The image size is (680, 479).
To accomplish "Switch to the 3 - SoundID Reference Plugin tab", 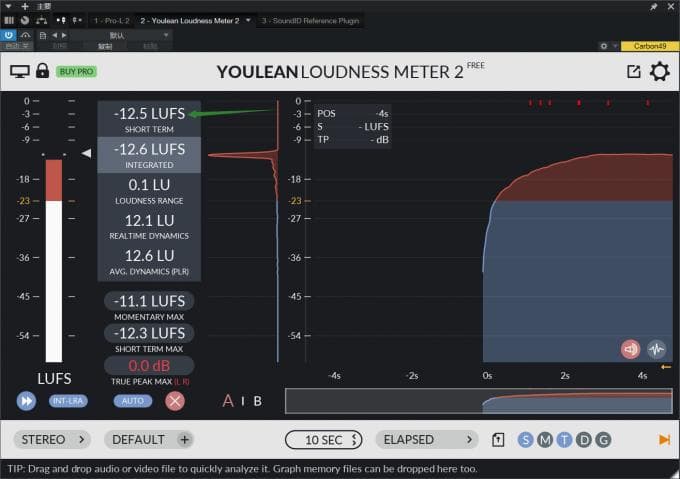I will point(311,20).
